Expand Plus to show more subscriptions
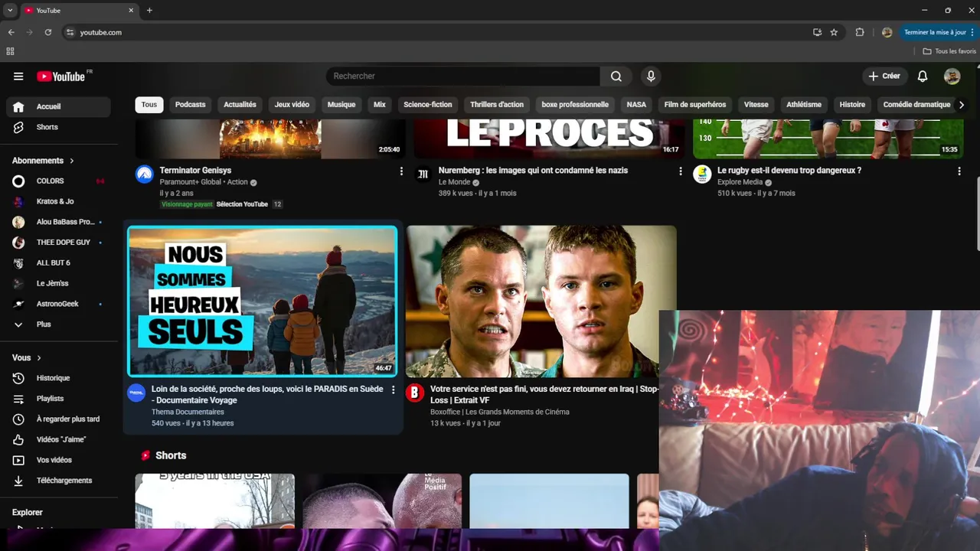Image resolution: width=980 pixels, height=551 pixels. click(58, 324)
